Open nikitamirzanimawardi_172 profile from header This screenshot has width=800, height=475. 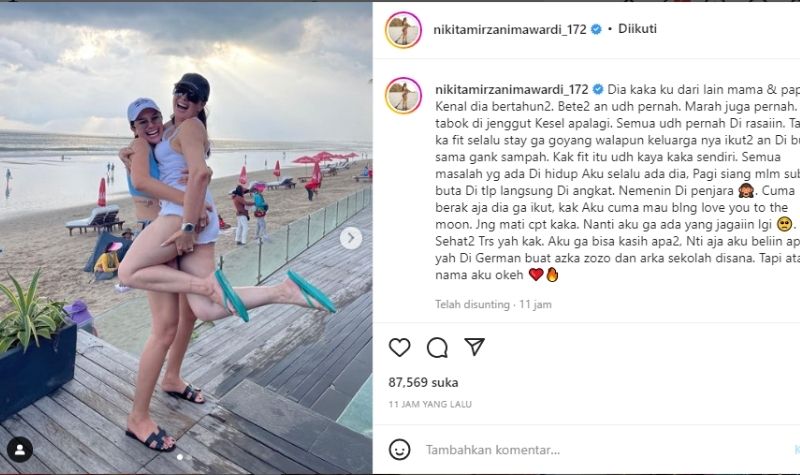tap(510, 29)
